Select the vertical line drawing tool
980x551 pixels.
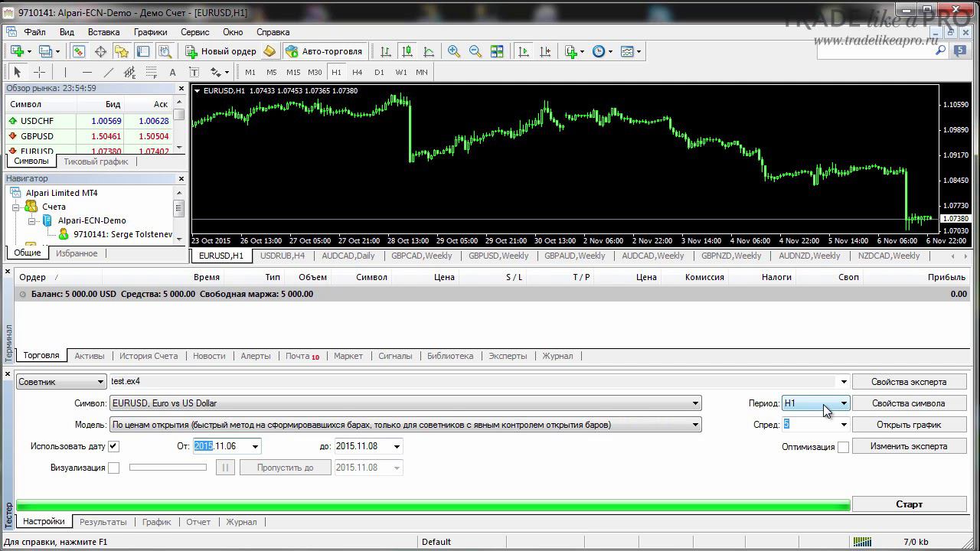point(65,72)
